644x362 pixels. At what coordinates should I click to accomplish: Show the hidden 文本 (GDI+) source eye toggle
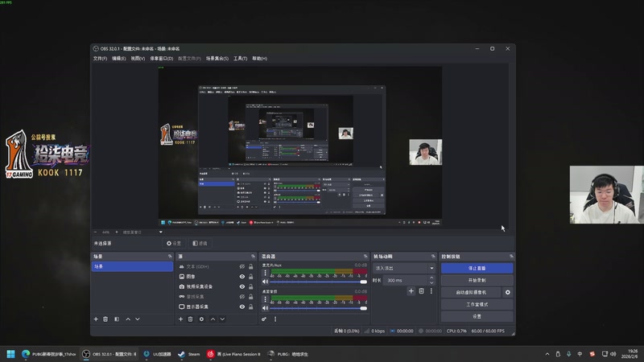click(x=242, y=267)
